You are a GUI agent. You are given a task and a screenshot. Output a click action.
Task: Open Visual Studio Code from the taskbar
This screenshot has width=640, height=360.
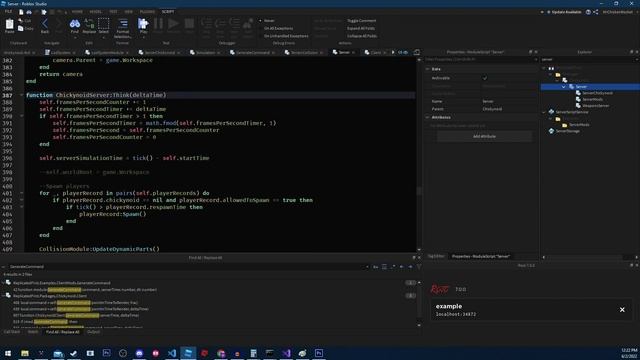click(x=172, y=353)
